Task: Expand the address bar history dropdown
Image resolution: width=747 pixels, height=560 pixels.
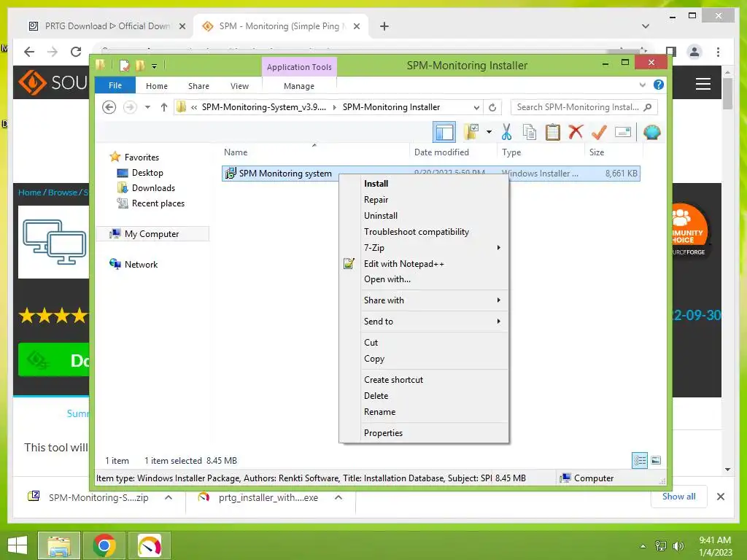Action: [476, 108]
